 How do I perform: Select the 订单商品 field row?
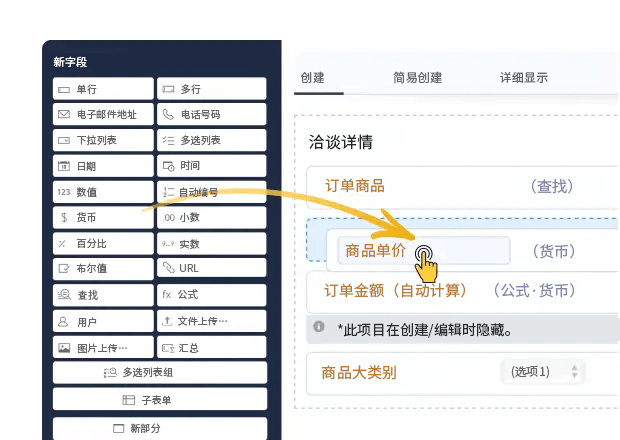[463, 187]
